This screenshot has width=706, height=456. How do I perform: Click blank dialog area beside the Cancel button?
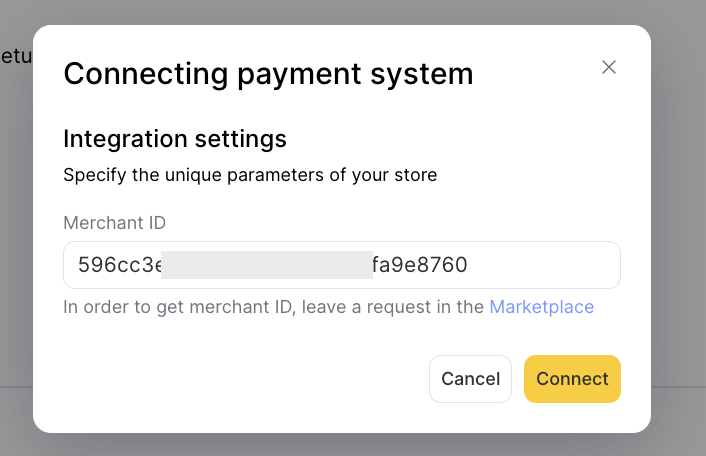pyautogui.click(x=243, y=379)
